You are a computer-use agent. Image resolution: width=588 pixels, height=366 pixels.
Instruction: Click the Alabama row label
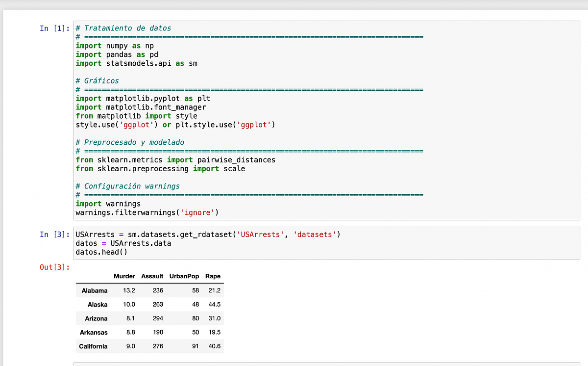pyautogui.click(x=95, y=290)
